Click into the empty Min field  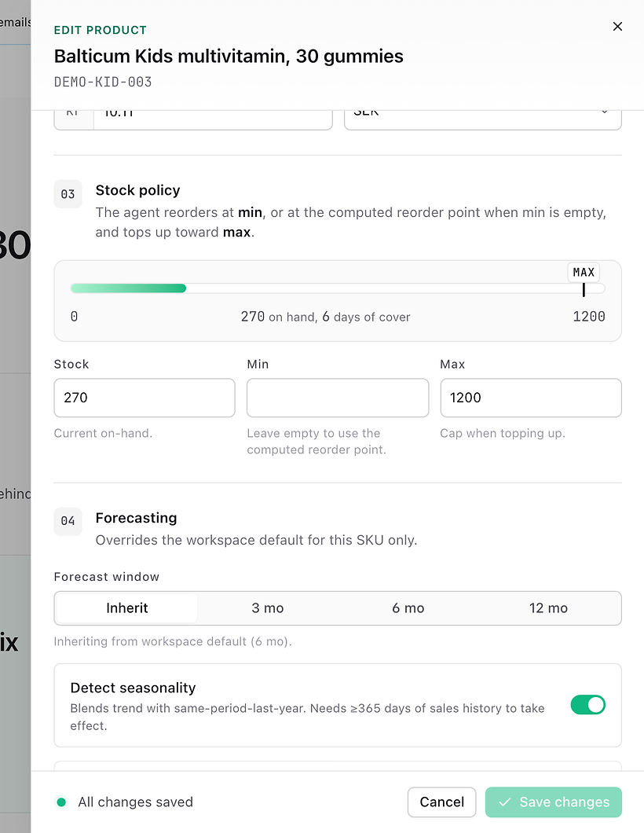coord(338,398)
